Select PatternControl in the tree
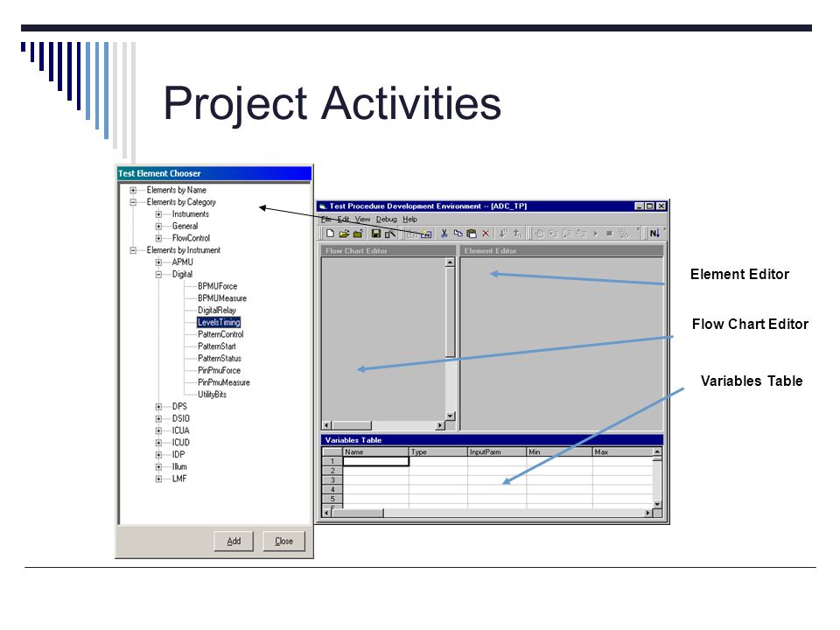Screen dimensions: 840x630 220,334
